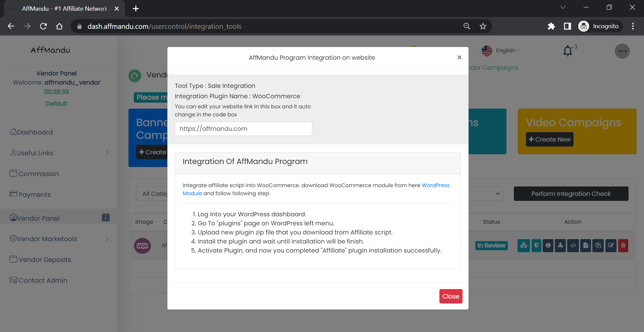Screen dimensions: 644x332
Task: Click the shield action icon in the row
Action: pyautogui.click(x=536, y=245)
